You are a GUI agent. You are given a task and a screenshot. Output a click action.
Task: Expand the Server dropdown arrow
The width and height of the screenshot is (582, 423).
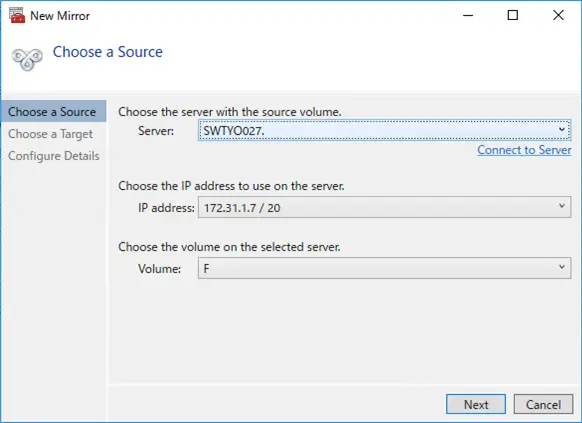562,129
